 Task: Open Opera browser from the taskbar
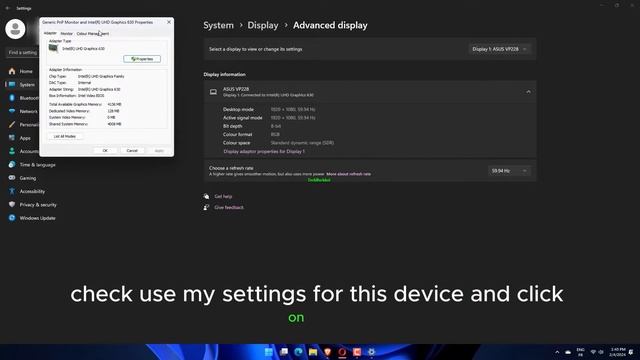(342, 352)
